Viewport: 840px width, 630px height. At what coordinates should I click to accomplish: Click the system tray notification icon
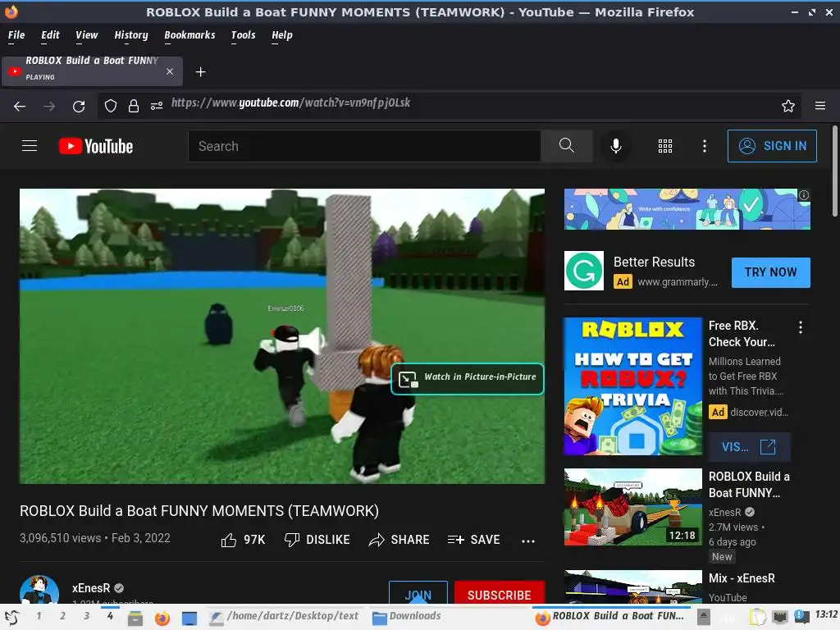pos(801,617)
